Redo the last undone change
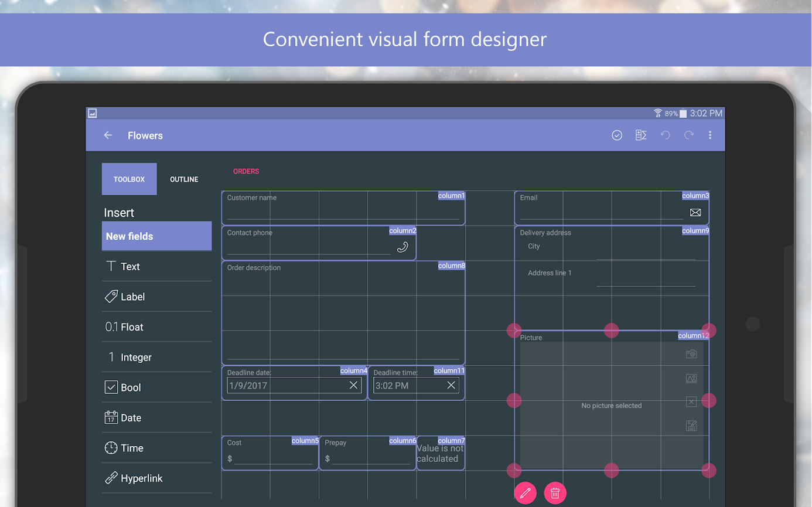The image size is (812, 507). (688, 135)
